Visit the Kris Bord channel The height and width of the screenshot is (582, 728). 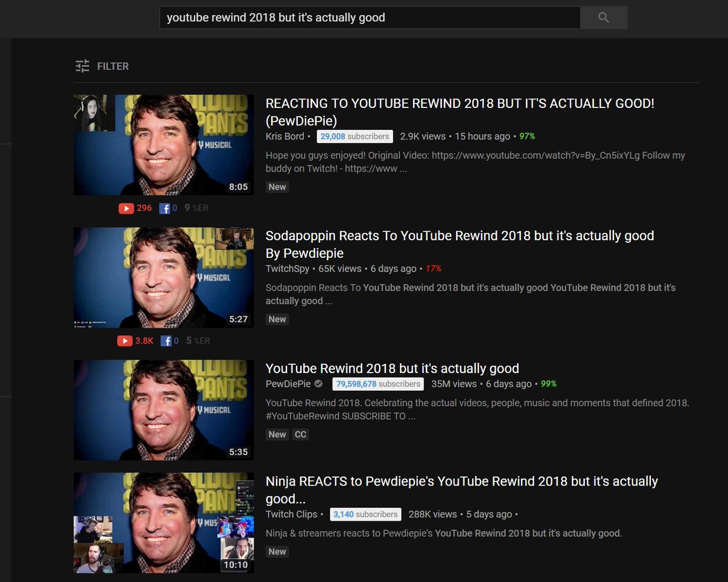[x=285, y=137]
